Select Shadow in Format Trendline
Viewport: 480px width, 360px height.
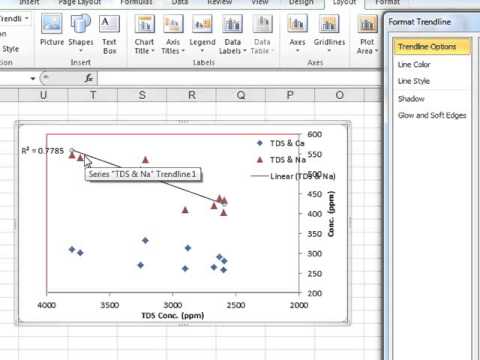(x=411, y=99)
